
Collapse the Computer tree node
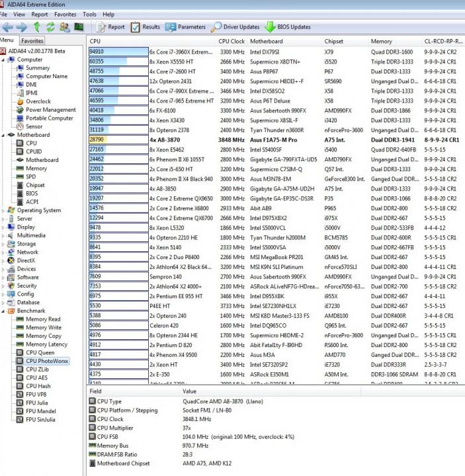tap(3, 59)
